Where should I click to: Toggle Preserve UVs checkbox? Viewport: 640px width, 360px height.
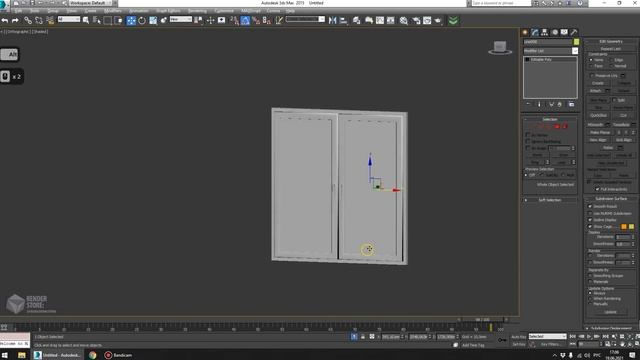click(x=591, y=76)
